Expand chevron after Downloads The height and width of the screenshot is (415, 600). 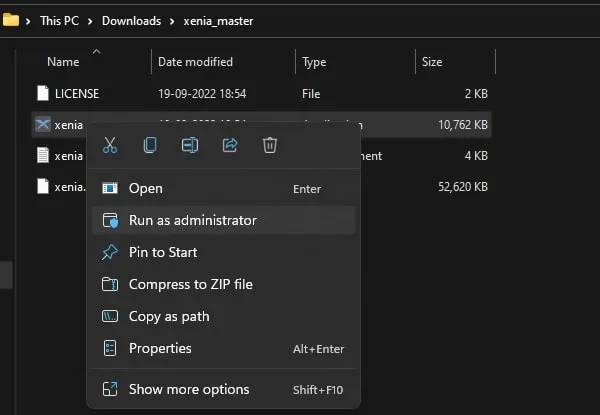(172, 21)
